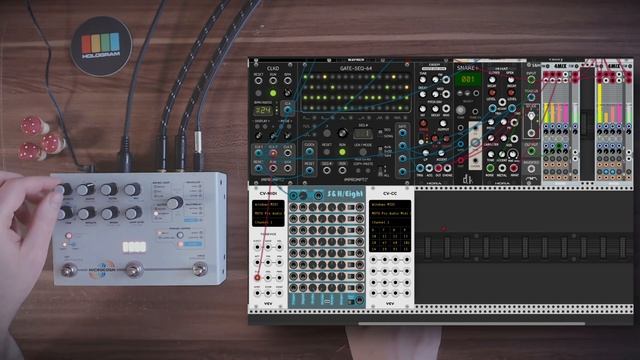
Task: Open the CV-CC device dropdown showing MOTU Pro Audio Midi
Action: tap(390, 213)
